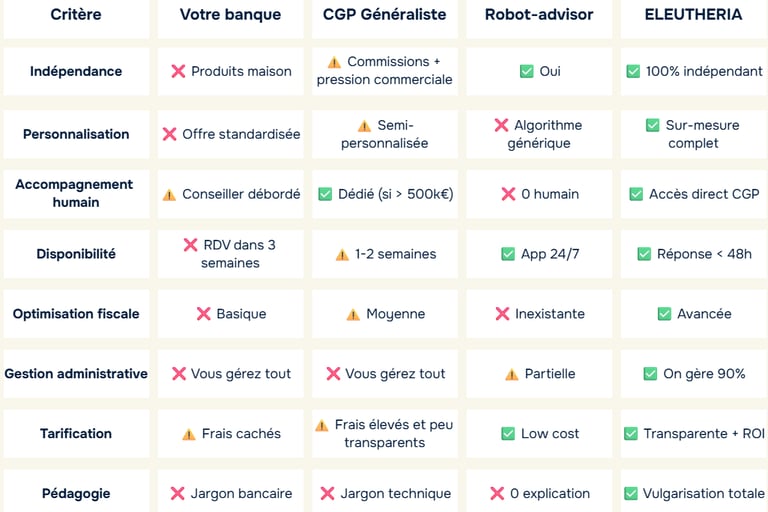Click warning icon beside Partielle

[511, 374]
